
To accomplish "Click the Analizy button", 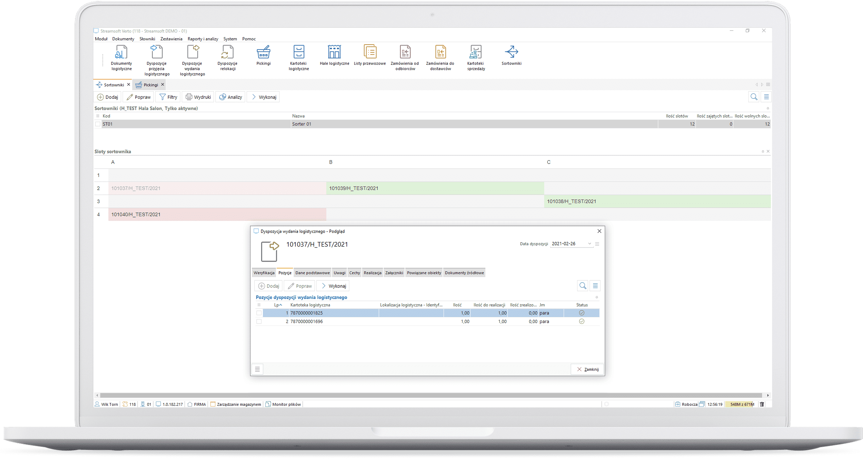I will click(231, 97).
